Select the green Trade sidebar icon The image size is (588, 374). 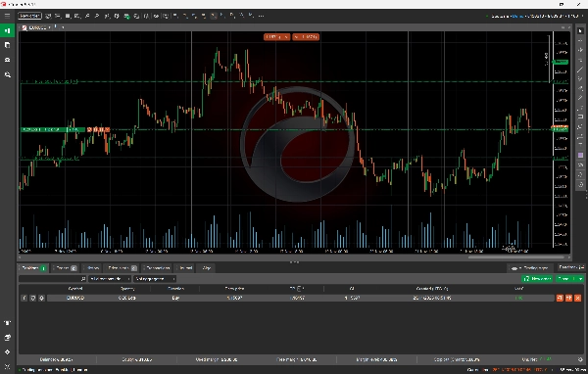(7, 30)
